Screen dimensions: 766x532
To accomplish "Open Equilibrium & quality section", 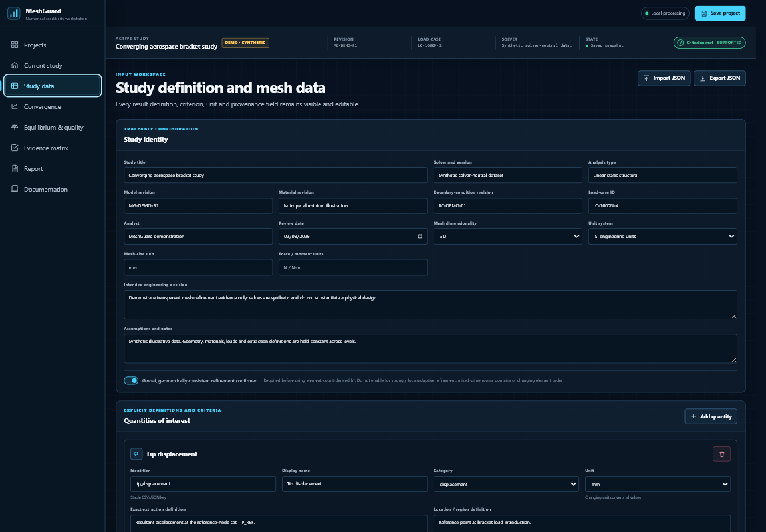I will coord(53,127).
